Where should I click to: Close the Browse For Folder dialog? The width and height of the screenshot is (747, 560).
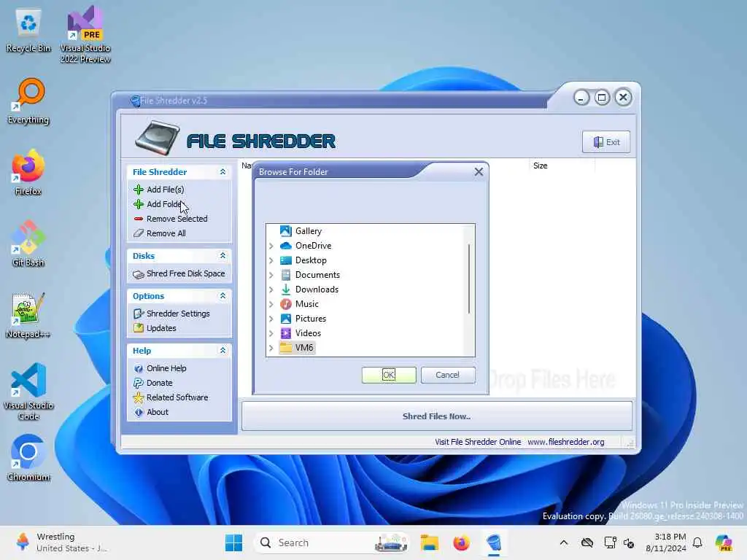479,172
